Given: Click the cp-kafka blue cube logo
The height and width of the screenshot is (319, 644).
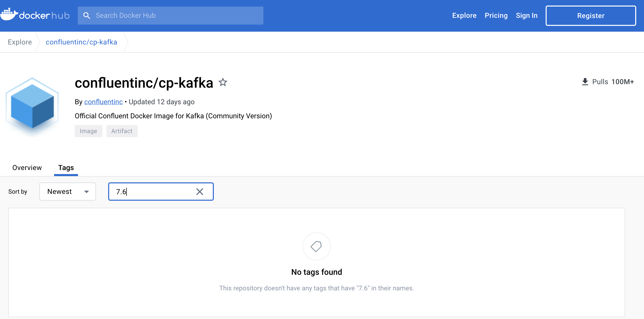Looking at the screenshot, I should pyautogui.click(x=32, y=105).
